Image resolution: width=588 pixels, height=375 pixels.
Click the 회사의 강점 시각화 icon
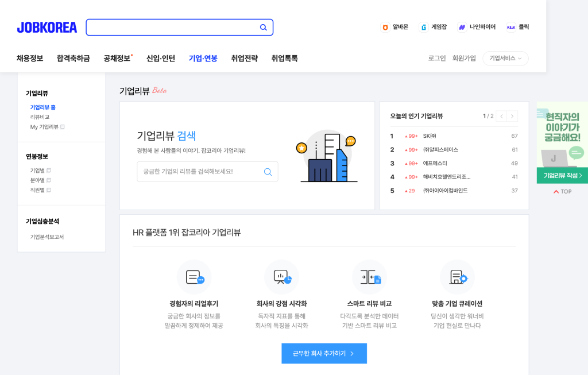[x=281, y=277]
